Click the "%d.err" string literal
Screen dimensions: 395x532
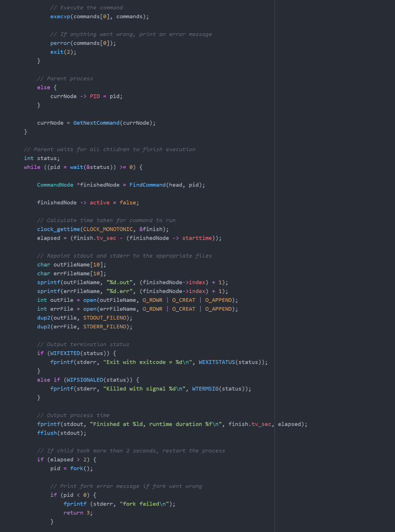pyautogui.click(x=120, y=291)
